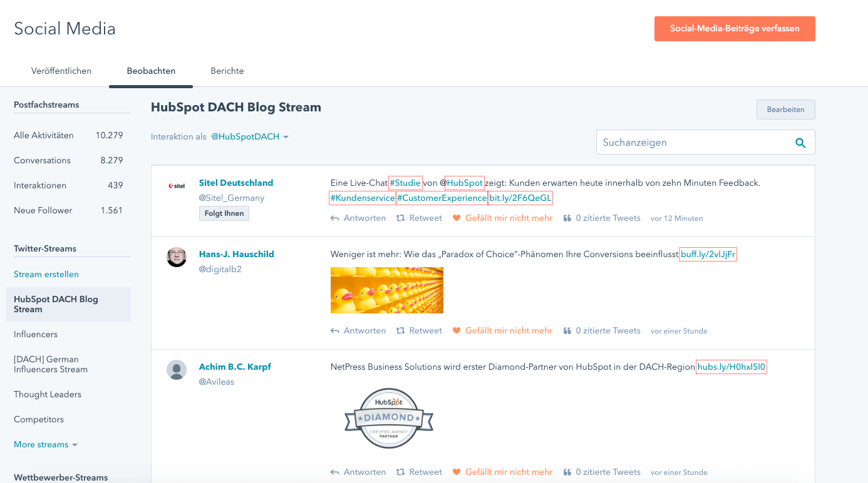Viewport: 868px width, 483px height.
Task: Click the @Sitel_Germany handle
Action: click(x=232, y=198)
